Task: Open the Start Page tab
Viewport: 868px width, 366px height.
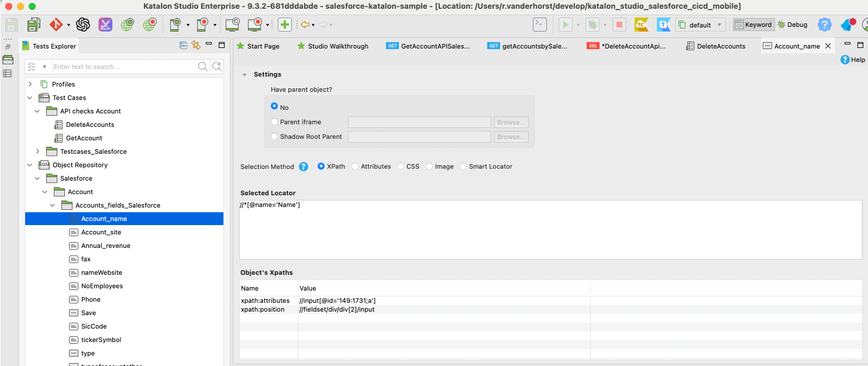Action: click(x=257, y=46)
